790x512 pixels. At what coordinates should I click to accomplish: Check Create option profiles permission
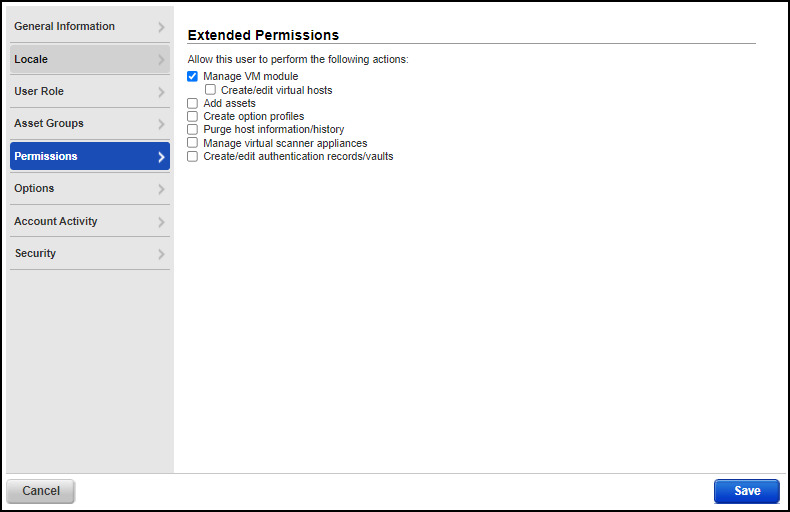coord(193,117)
